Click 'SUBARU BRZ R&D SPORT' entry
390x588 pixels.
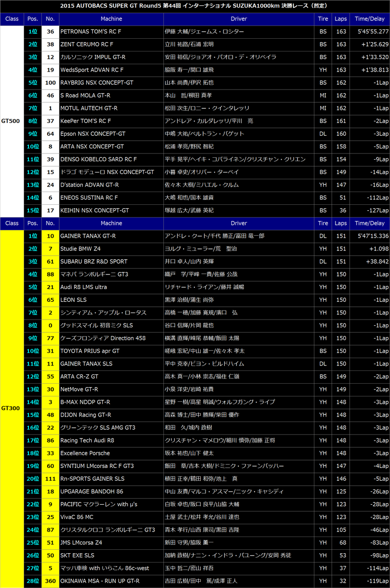[x=111, y=262]
